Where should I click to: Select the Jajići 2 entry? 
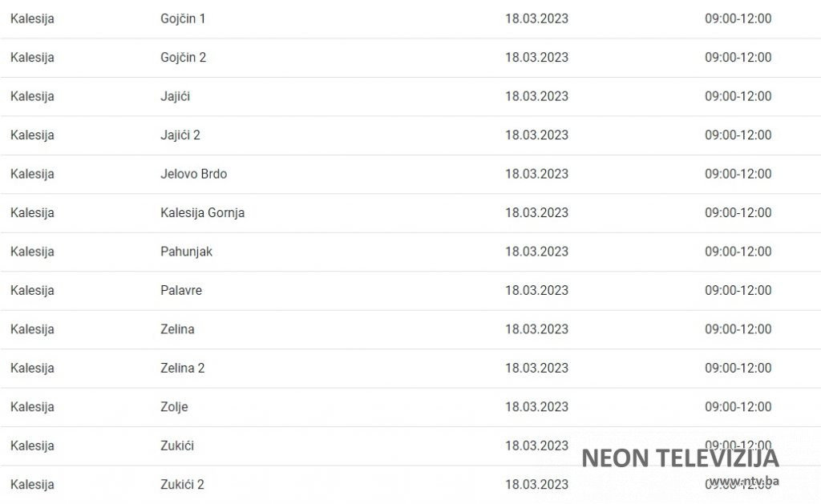pyautogui.click(x=180, y=135)
